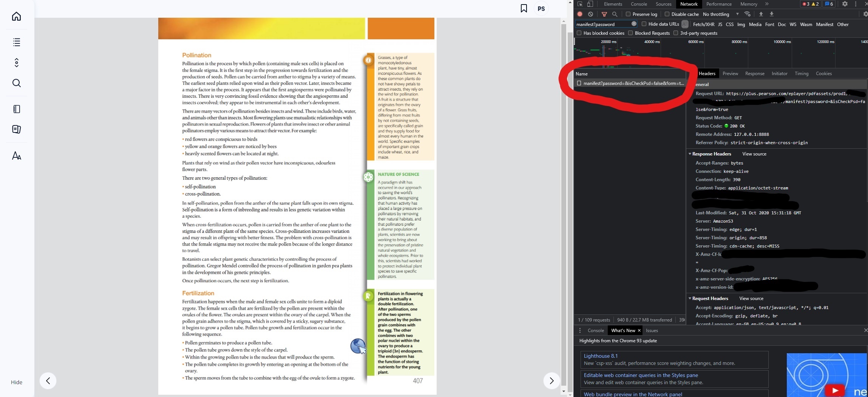Enable Preserve log checkbox
The height and width of the screenshot is (397, 868).
tap(628, 14)
